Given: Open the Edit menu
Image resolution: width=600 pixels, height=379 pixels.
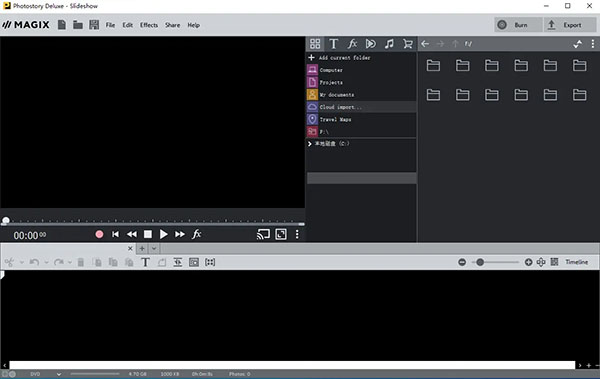Looking at the screenshot, I should pos(127,25).
